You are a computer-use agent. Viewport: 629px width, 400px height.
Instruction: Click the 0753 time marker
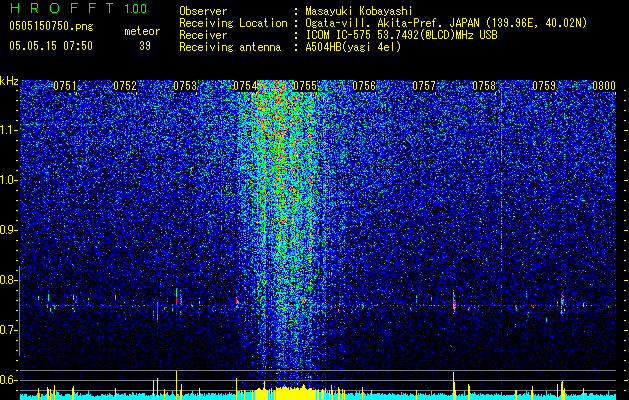pyautogui.click(x=185, y=86)
